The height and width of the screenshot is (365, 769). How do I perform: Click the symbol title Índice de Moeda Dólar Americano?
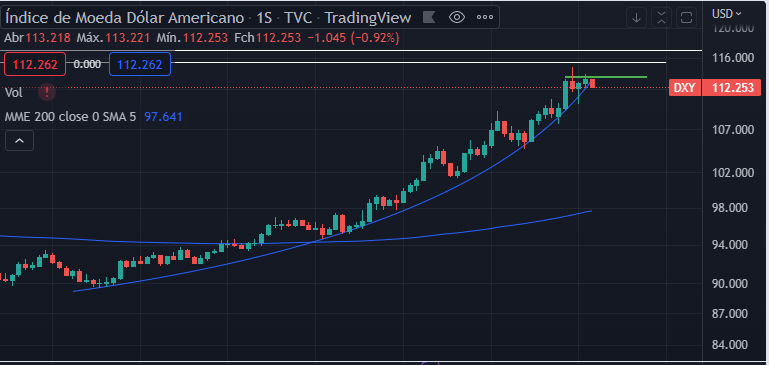pyautogui.click(x=125, y=18)
